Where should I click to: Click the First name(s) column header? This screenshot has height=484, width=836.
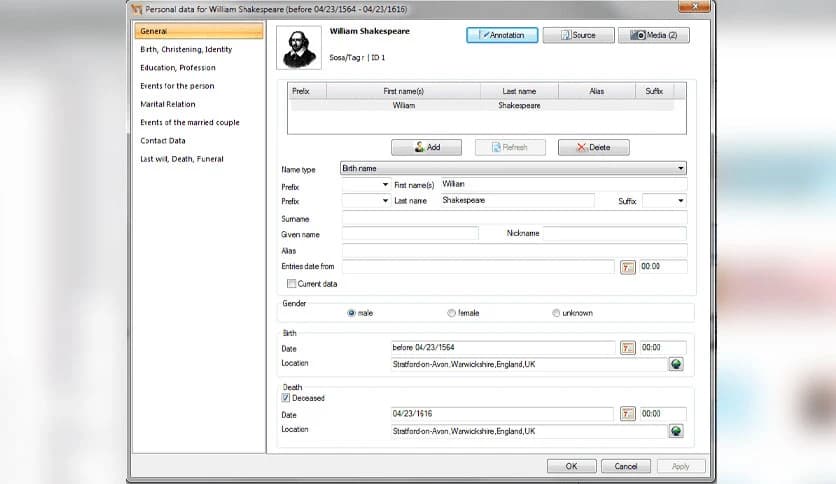403,91
